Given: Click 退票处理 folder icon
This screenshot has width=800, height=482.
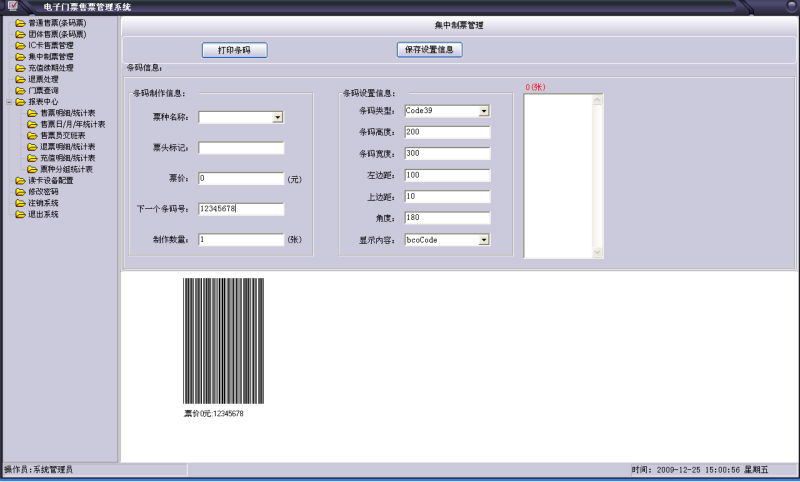Looking at the screenshot, I should (19, 79).
